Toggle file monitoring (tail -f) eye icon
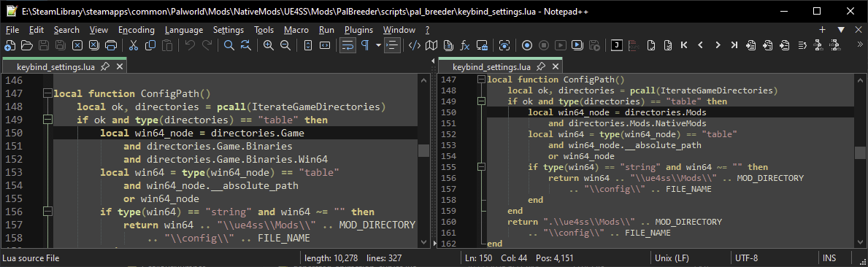This screenshot has width=868, height=267. click(x=504, y=45)
